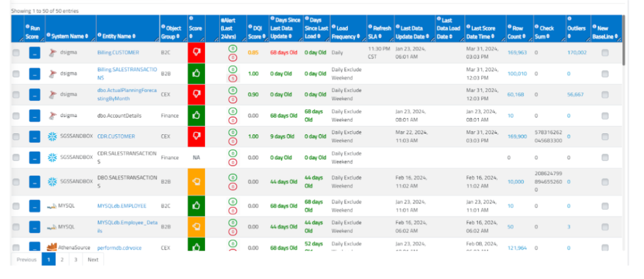The width and height of the screenshot is (644, 279).
Task: Click thumbs-down score icon for Billing.CUSTOMER
Action: (196, 53)
